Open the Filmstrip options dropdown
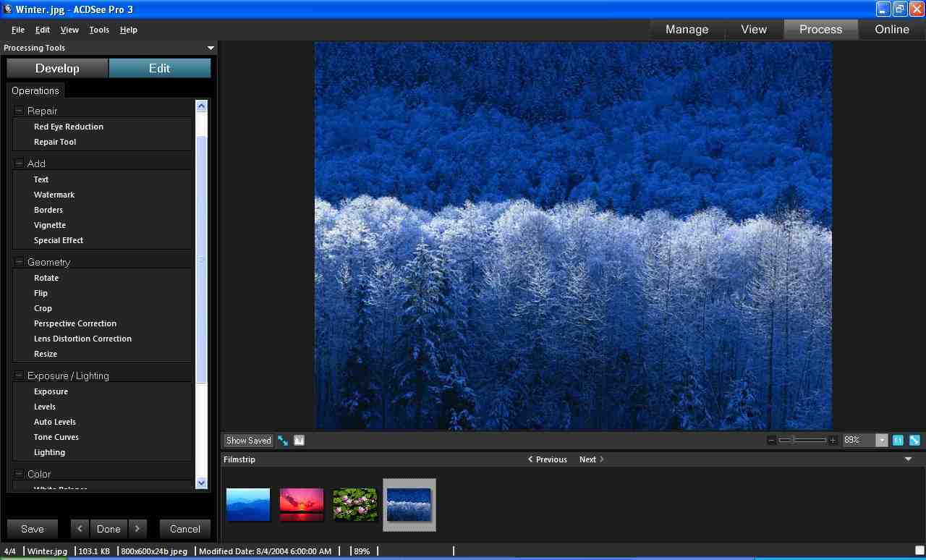Viewport: 926px width, 560px height. pyautogui.click(x=907, y=459)
